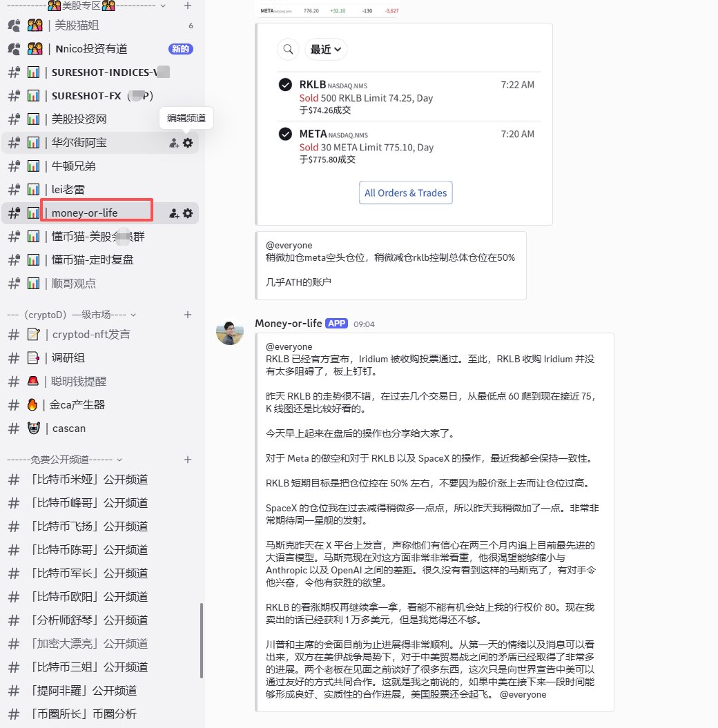Click forum icon of 美股猫姐 channel
The width and height of the screenshot is (718, 728).
14,26
